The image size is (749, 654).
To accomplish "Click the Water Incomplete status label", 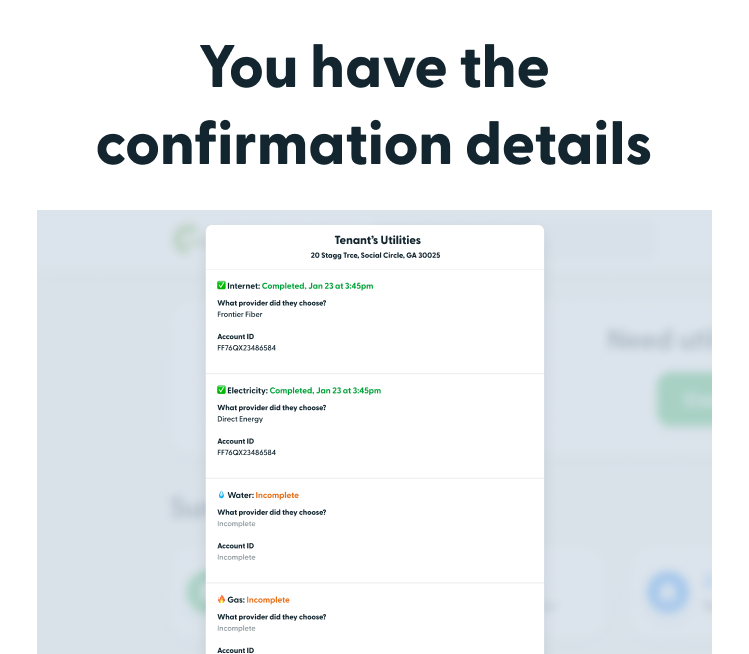I will 277,495.
